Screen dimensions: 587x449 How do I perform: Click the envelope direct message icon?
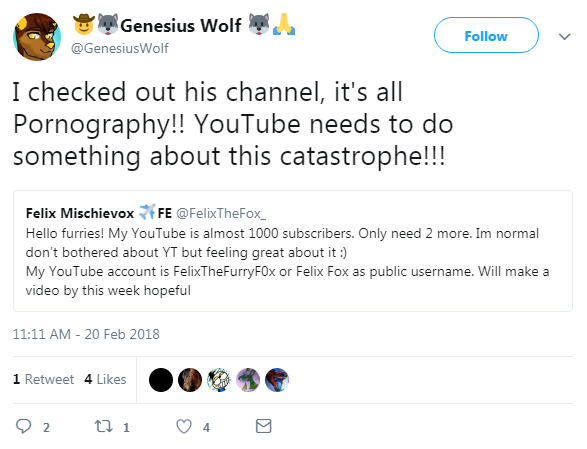click(x=264, y=426)
